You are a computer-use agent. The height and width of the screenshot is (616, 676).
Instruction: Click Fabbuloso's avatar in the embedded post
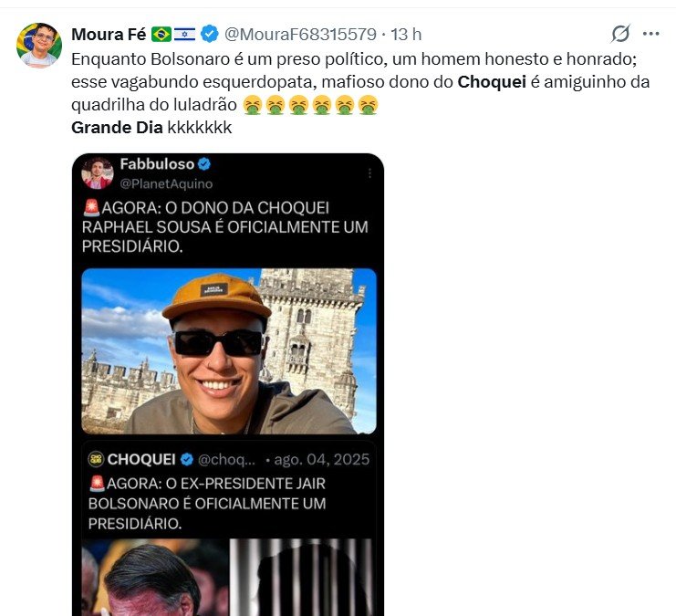pyautogui.click(x=98, y=172)
